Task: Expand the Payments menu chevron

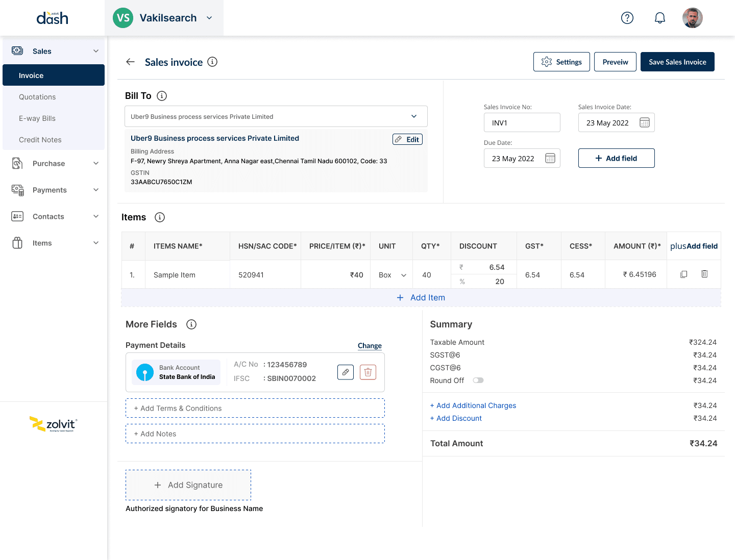Action: click(x=96, y=190)
